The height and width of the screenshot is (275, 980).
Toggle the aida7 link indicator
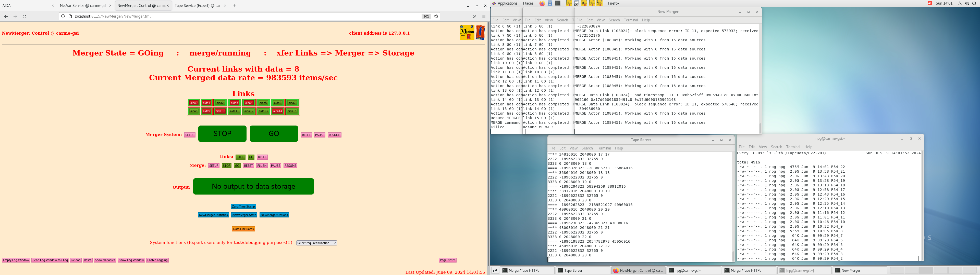coord(292,103)
